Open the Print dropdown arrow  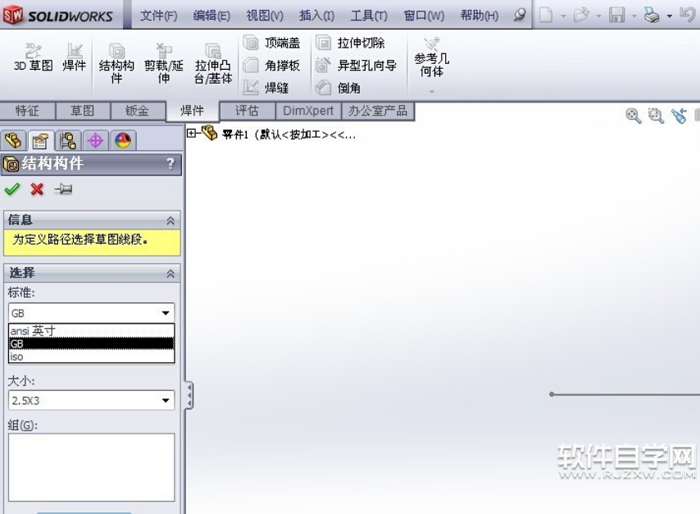[x=669, y=17]
